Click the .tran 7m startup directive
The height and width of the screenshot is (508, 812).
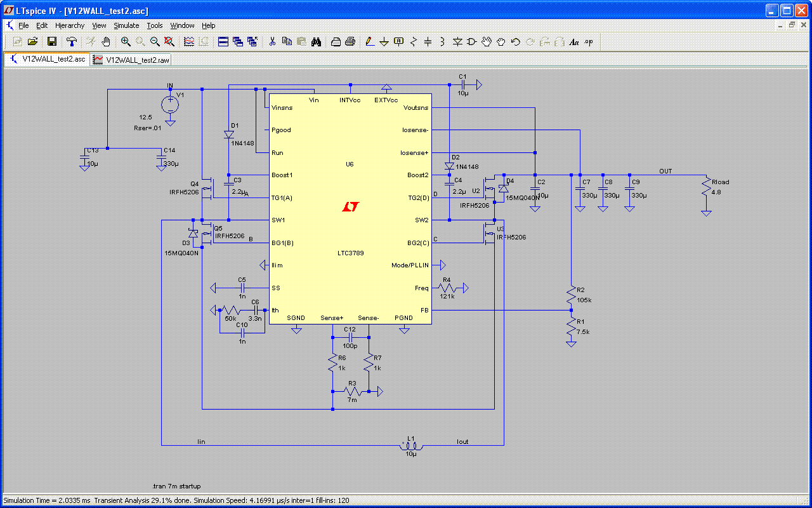click(177, 486)
